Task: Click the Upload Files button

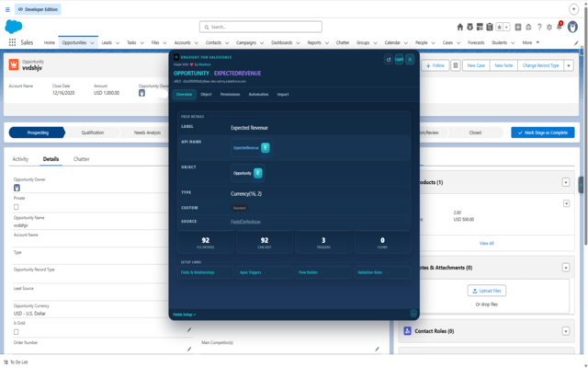Action: pyautogui.click(x=487, y=291)
